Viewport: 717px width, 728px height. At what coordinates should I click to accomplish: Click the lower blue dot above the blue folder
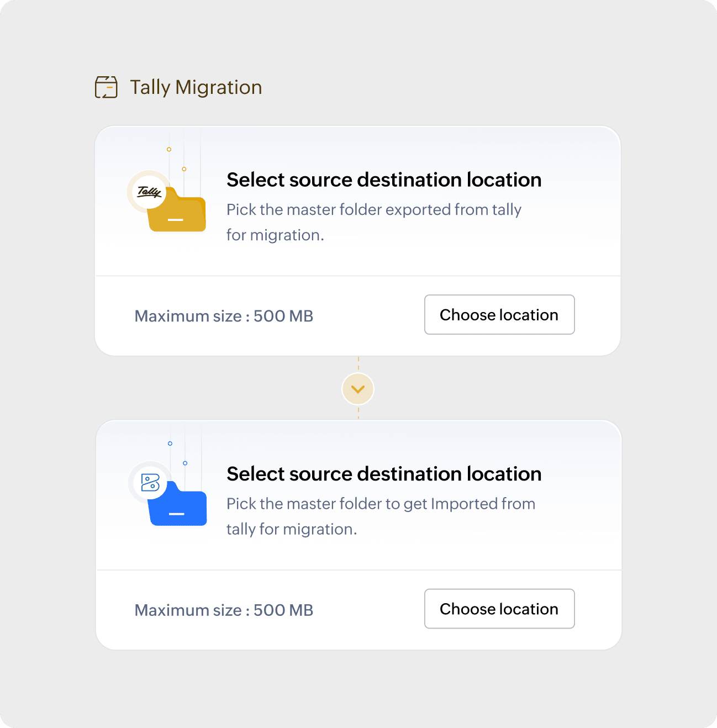coord(185,463)
